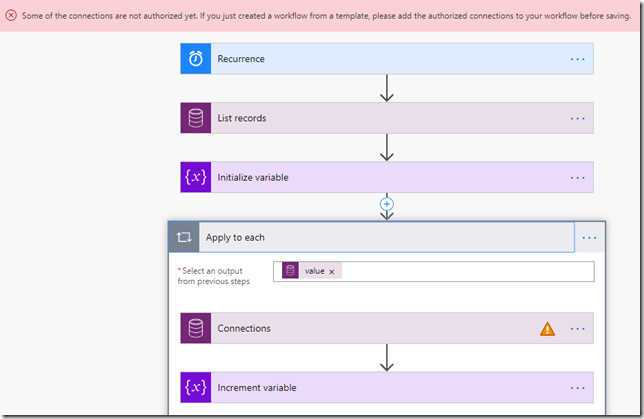Expand the List records action card
The height and width of the screenshot is (419, 644).
387,118
